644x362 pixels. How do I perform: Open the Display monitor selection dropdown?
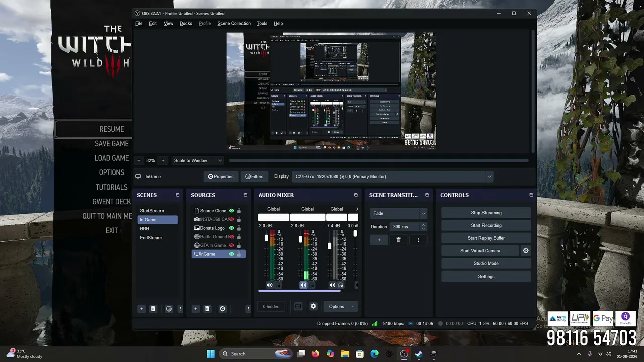click(x=392, y=177)
